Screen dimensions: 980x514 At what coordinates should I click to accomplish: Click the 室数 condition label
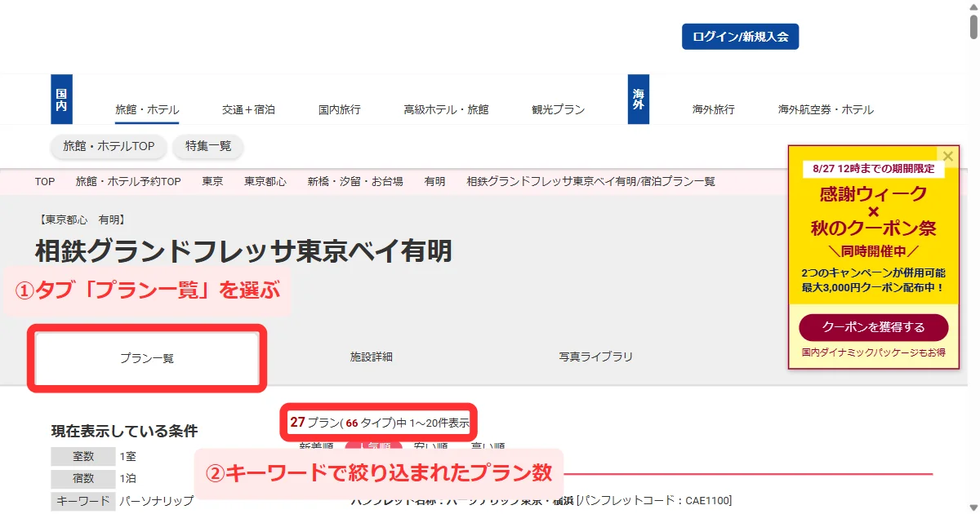coord(82,456)
